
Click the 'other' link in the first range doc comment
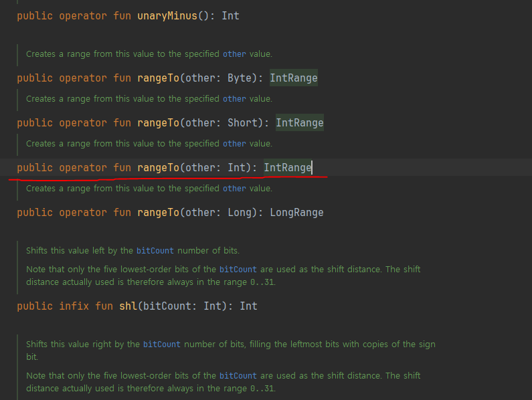coord(234,54)
